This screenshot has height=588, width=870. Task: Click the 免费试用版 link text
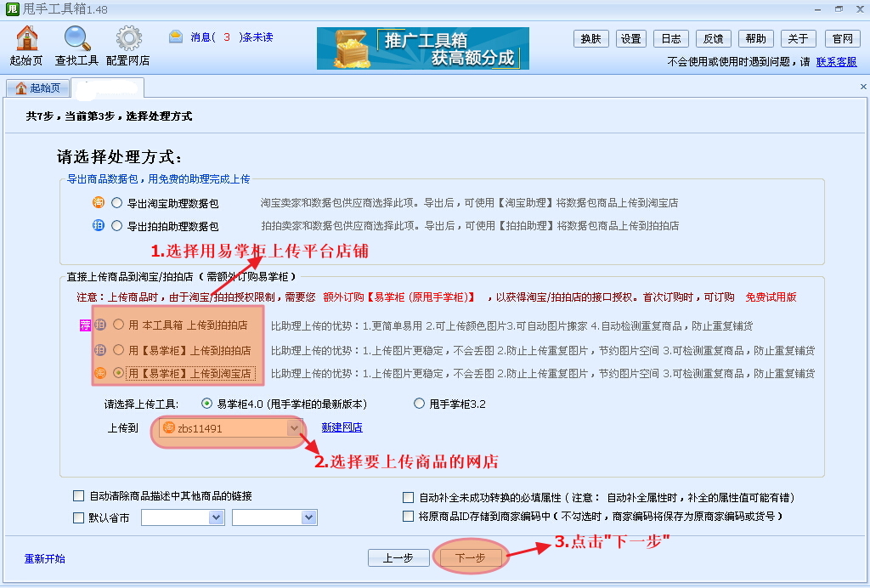pyautogui.click(x=771, y=297)
